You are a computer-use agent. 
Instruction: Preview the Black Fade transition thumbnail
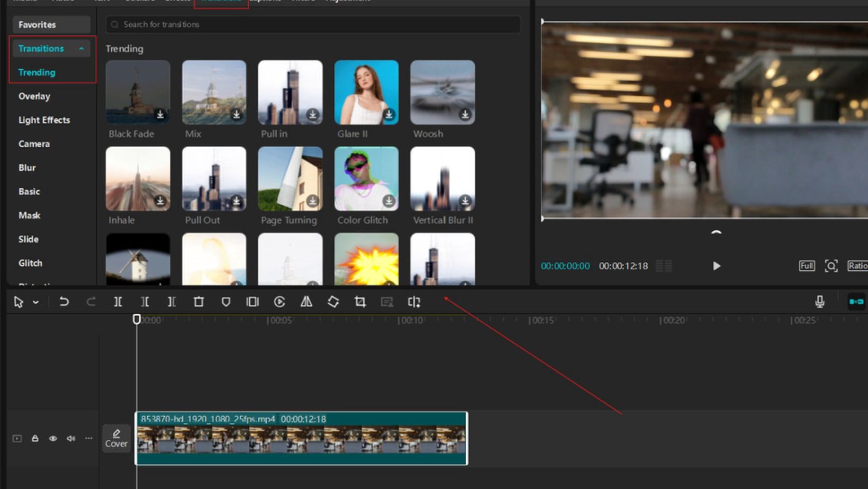[x=138, y=92]
